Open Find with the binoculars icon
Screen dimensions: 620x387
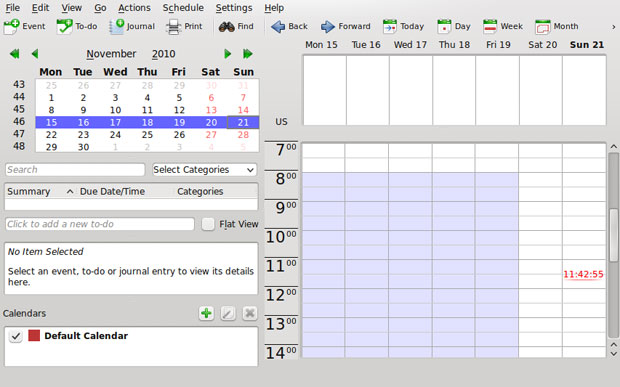236,26
